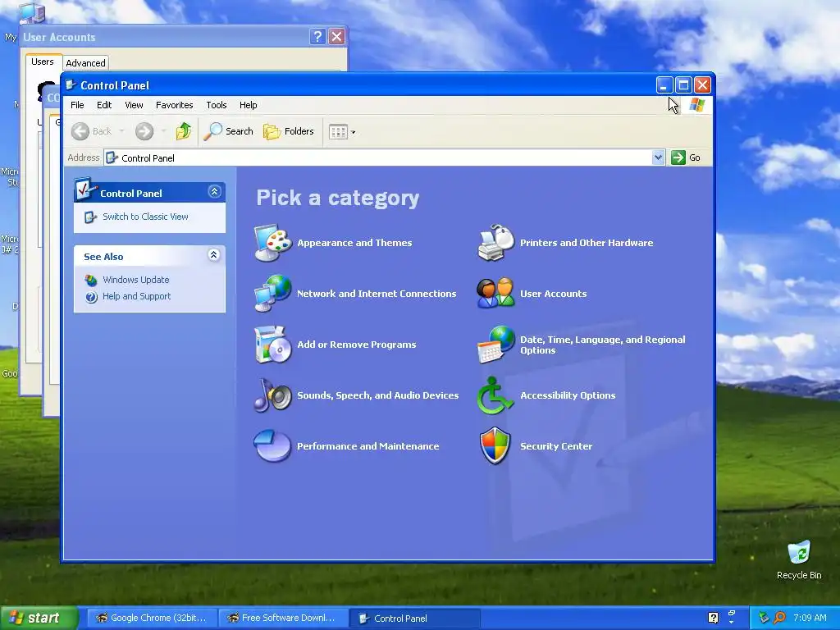Click the User Accounts category link text

click(x=554, y=294)
